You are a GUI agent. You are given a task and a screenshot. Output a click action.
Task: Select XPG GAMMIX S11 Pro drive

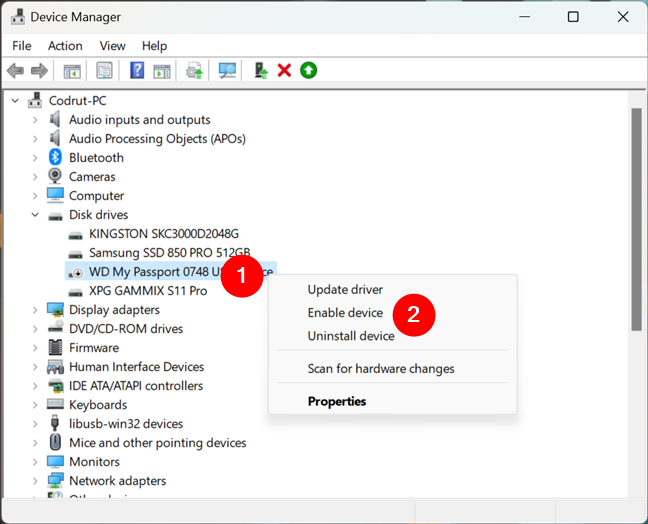tap(148, 291)
